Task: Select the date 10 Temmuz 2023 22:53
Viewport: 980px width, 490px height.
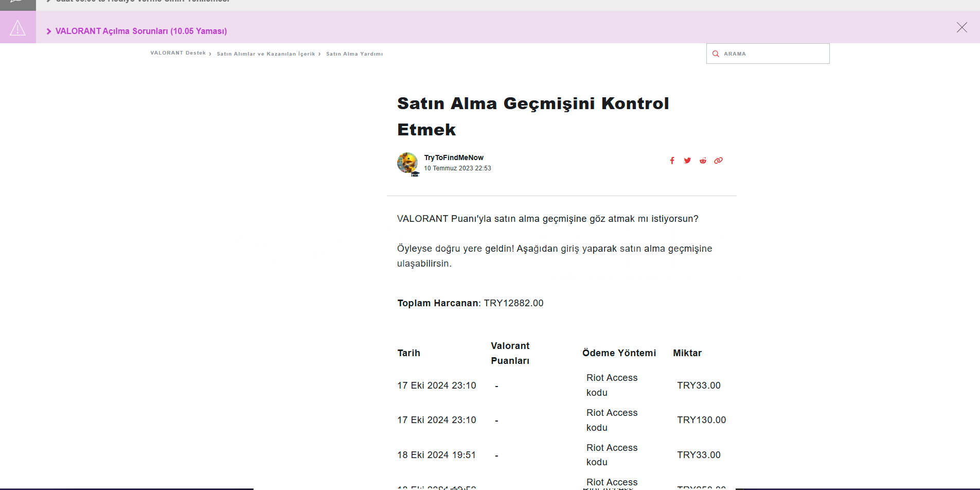Action: 457,168
